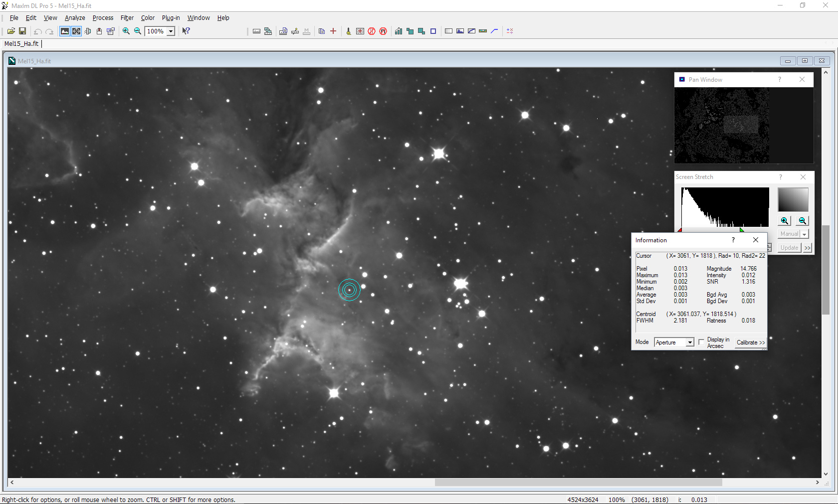Click the Zoom Out magnifier toolbar icon

coord(138,31)
